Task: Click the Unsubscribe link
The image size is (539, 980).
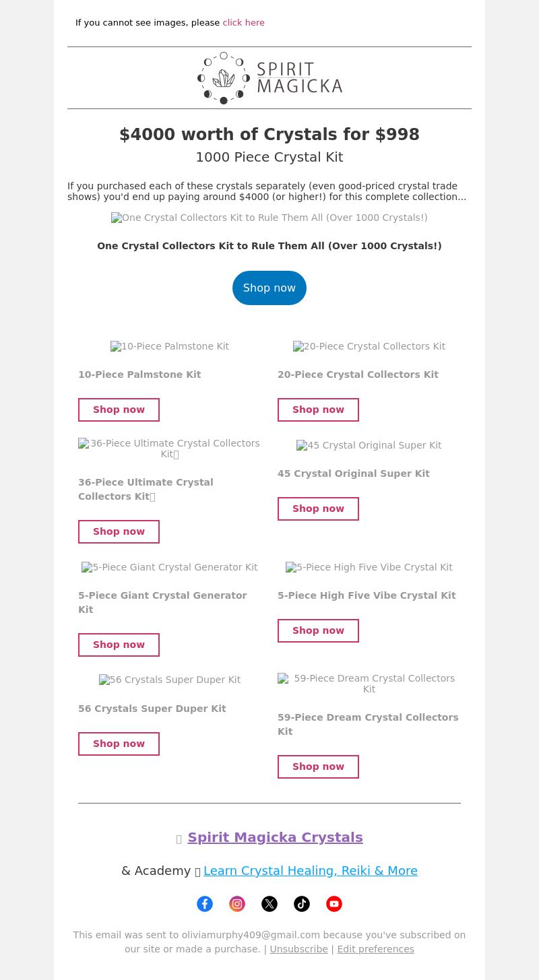Action: pos(298,949)
